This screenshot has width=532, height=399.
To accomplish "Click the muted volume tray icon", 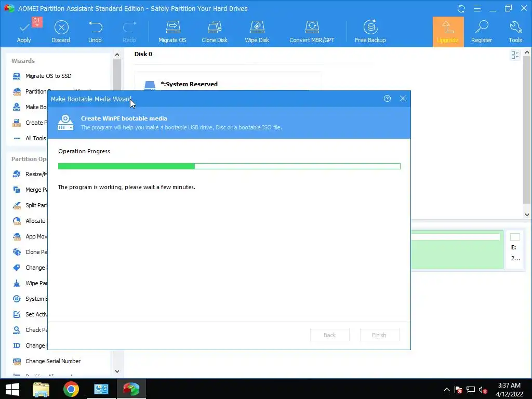I will click(x=483, y=390).
